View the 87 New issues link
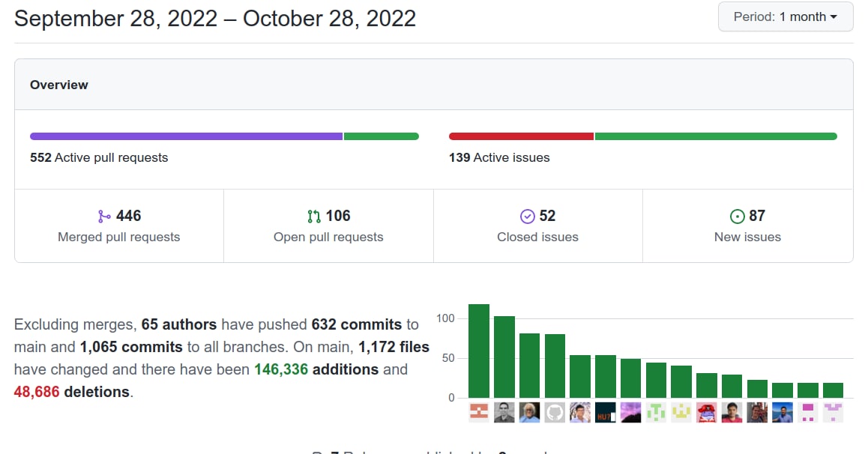This screenshot has height=454, width=868. coord(747,226)
